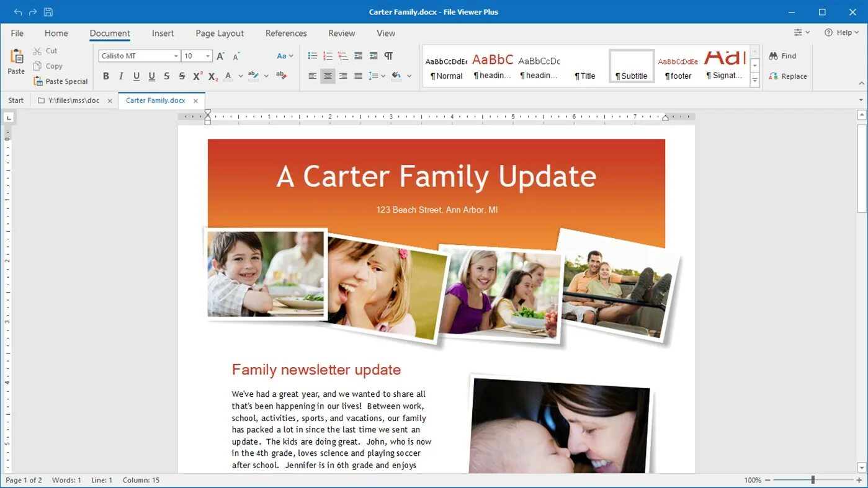
Task: Click the bulleted list icon
Action: tap(312, 55)
